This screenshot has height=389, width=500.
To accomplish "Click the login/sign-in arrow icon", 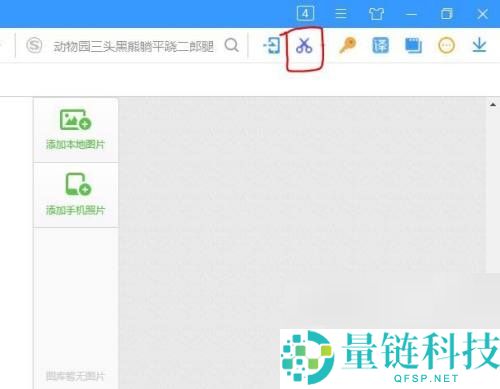I will tap(272, 45).
